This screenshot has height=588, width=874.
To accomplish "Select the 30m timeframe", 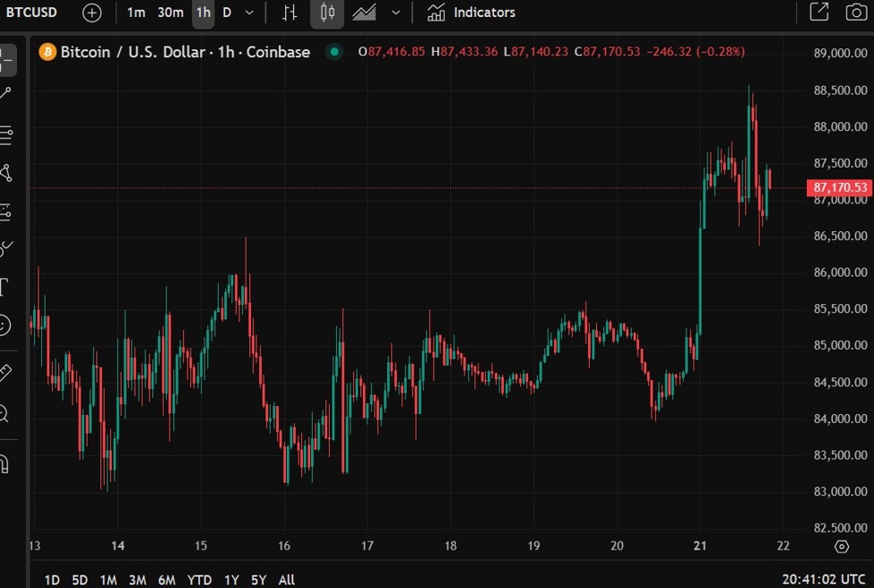I will [x=170, y=13].
